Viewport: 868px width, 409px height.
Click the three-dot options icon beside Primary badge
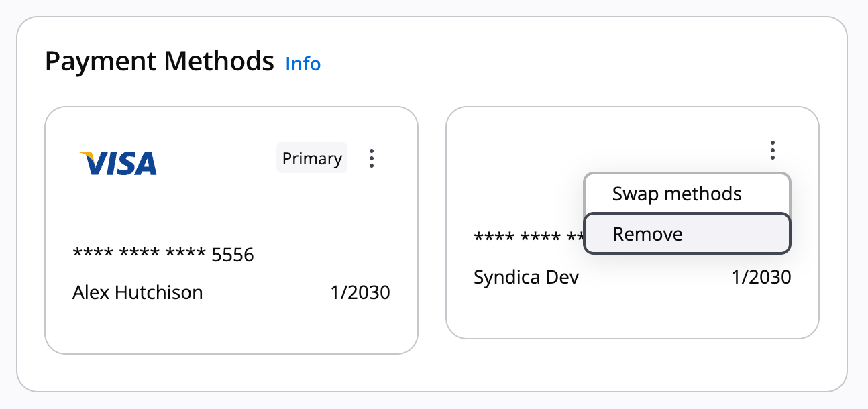coord(371,158)
